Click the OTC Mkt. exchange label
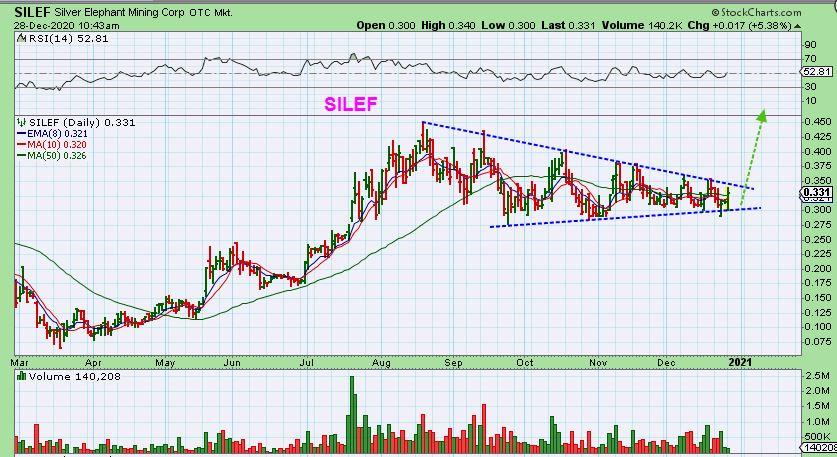This screenshot has height=457, width=837. (x=211, y=12)
